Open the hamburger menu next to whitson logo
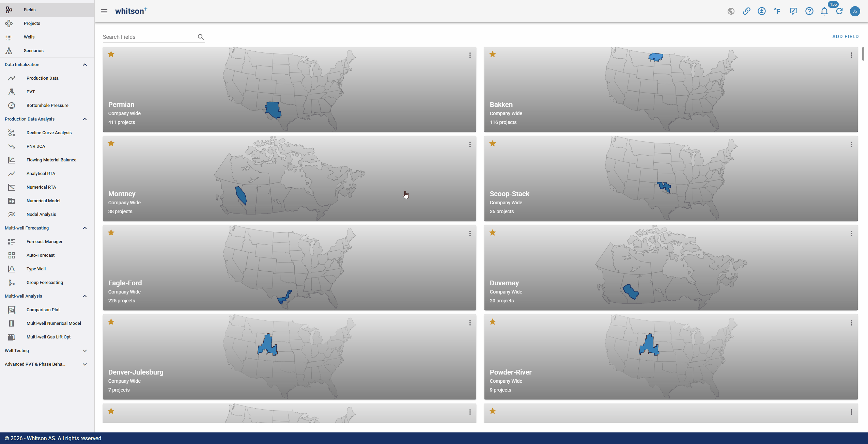 [x=104, y=11]
